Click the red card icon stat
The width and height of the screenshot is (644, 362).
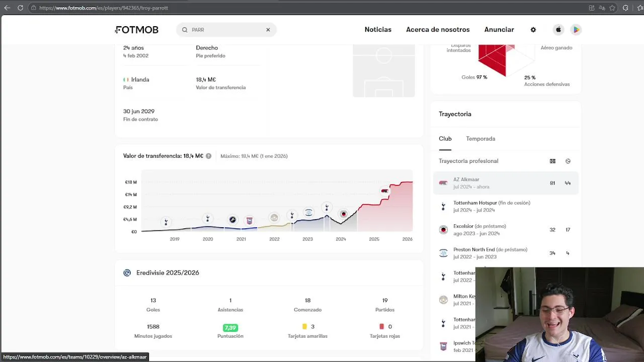pyautogui.click(x=381, y=327)
